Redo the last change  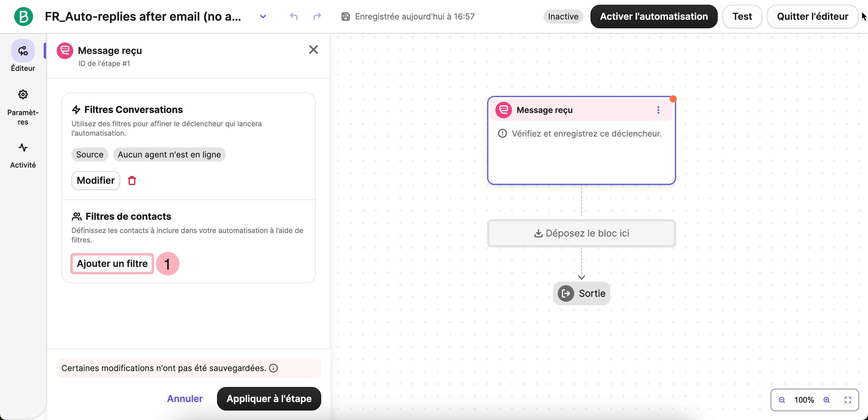click(x=317, y=17)
